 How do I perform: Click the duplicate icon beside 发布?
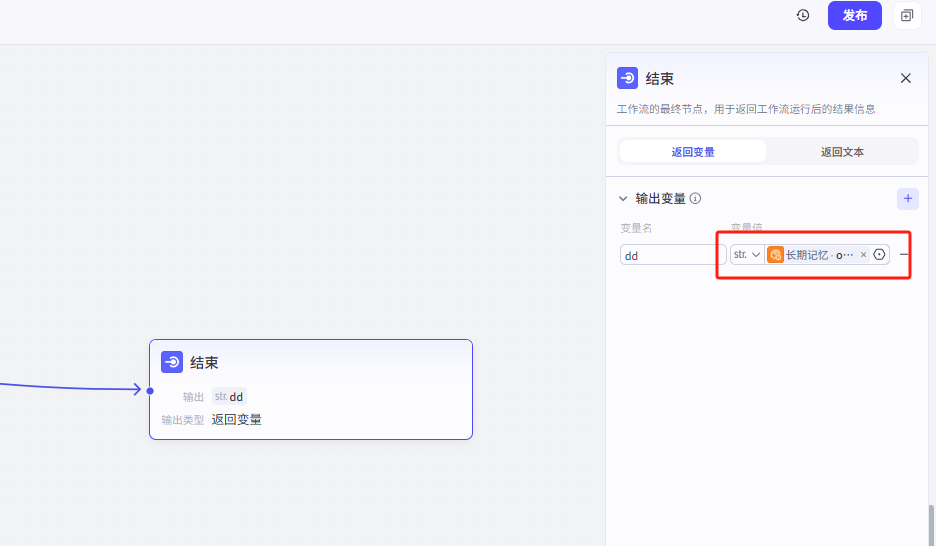coord(907,16)
